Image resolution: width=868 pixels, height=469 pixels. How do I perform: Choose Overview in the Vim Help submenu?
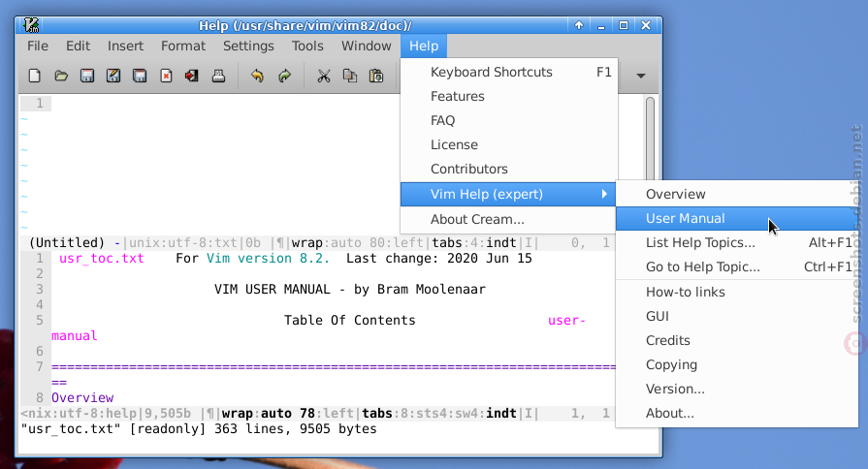737,194
